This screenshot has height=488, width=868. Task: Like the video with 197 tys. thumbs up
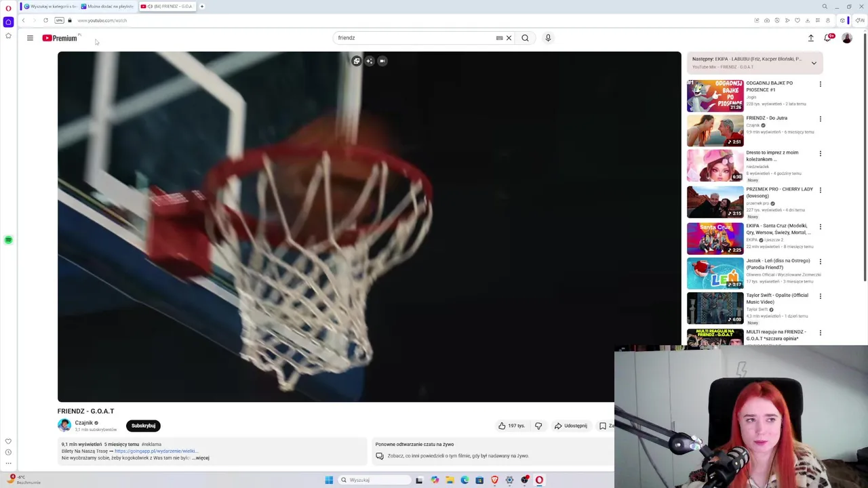[x=512, y=426]
